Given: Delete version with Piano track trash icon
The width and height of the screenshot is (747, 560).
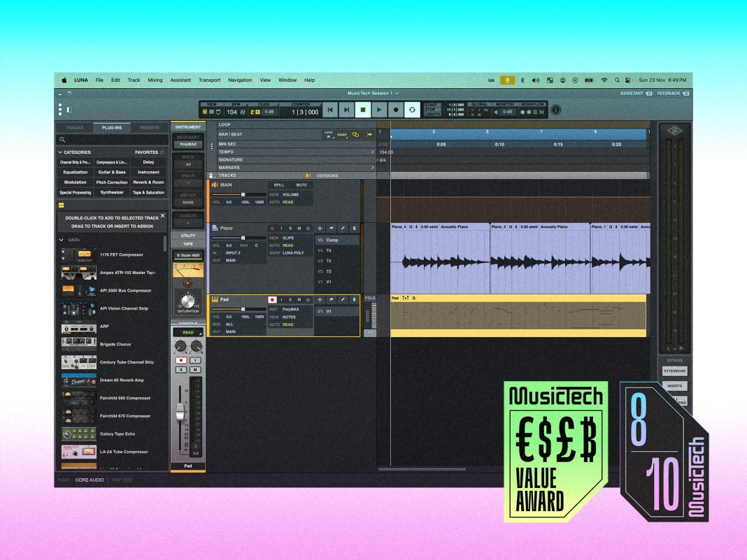Looking at the screenshot, I should pos(354,228).
